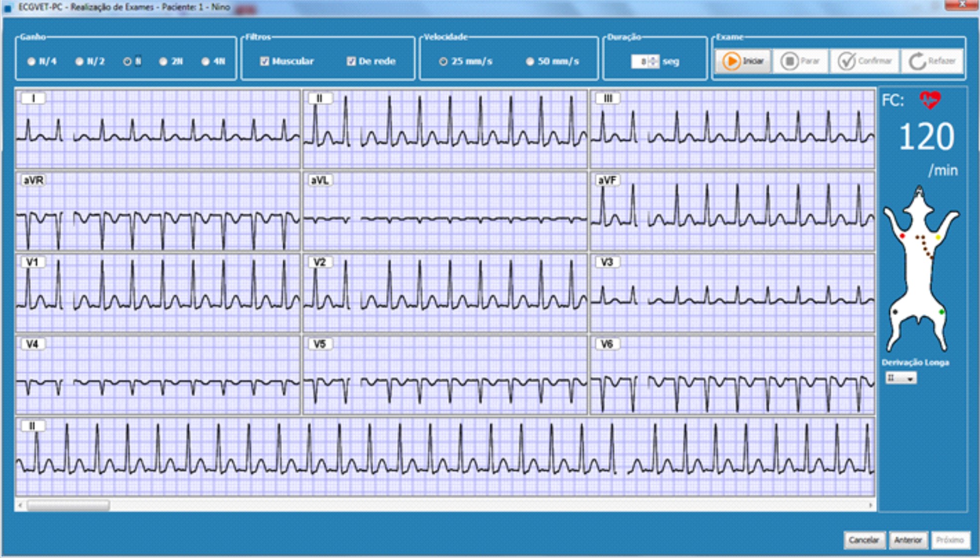Screen dimensions: 980x558
Task: Toggle the De rede filter checkbox
Action: click(x=351, y=61)
